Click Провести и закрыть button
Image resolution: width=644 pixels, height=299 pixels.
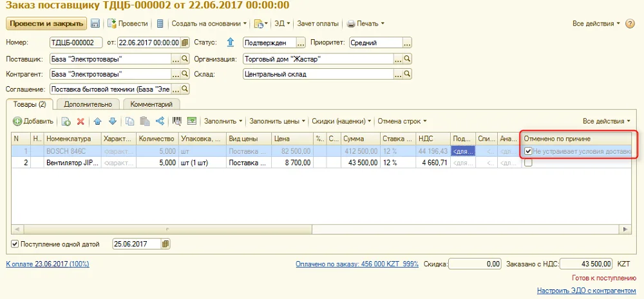[46, 23]
